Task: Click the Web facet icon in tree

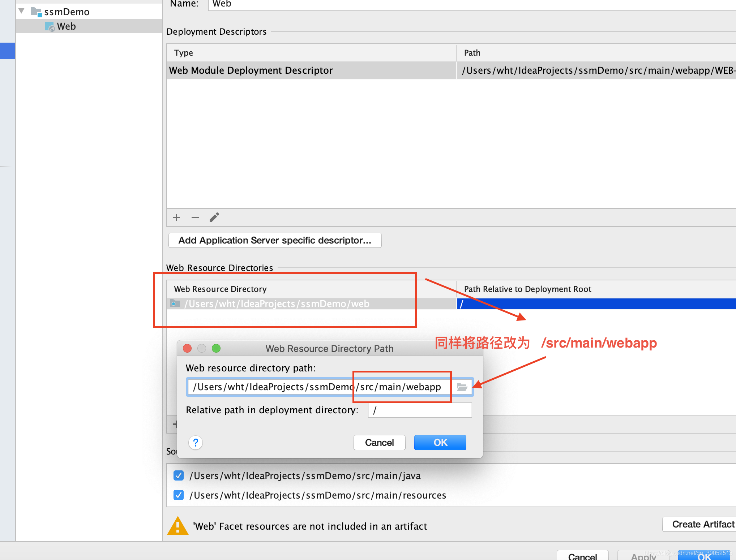Action: click(x=50, y=27)
